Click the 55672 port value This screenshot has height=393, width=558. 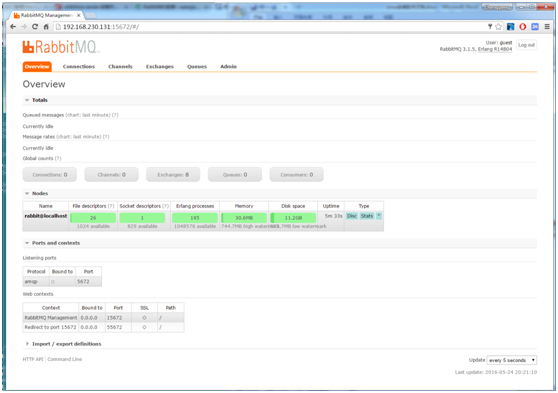pos(115,327)
